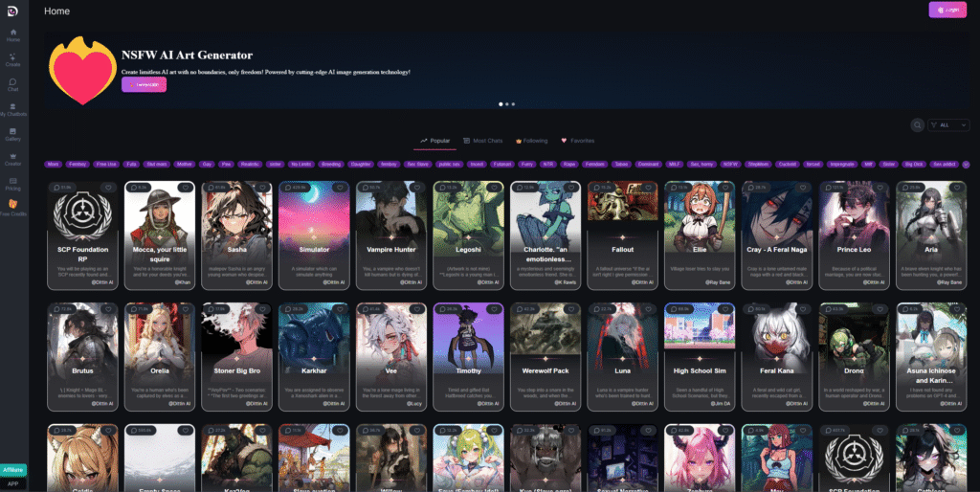Filter by the No Limits tag
Image resolution: width=980 pixels, height=492 pixels.
(301, 165)
